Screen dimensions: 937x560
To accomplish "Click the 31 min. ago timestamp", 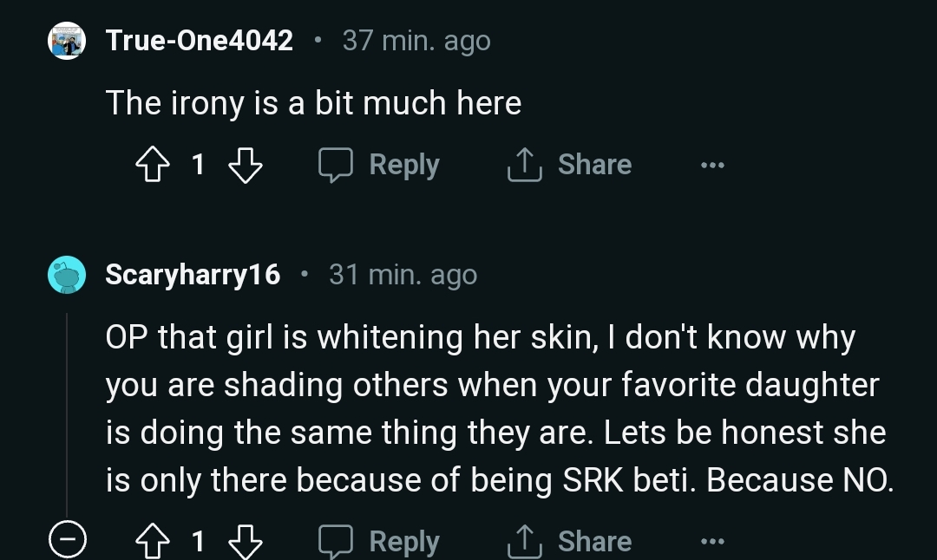I will 403,275.
